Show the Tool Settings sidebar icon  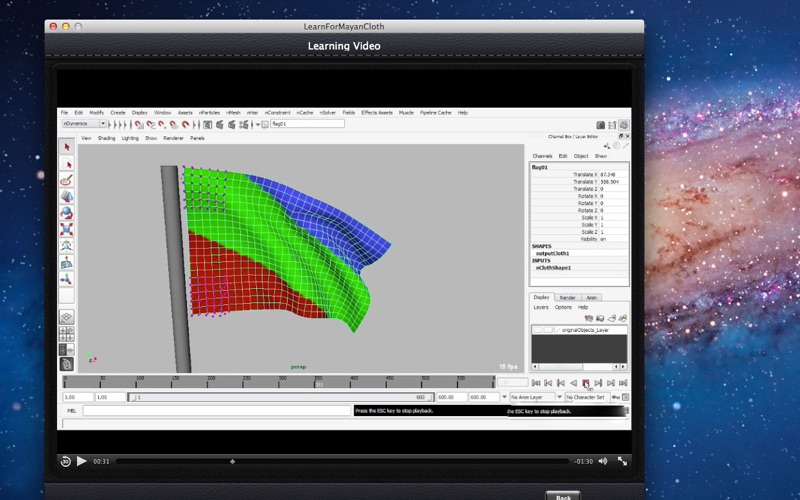(612, 125)
